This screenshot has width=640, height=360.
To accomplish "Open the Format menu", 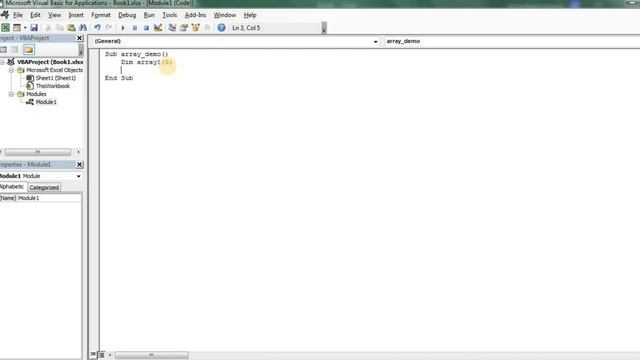I will (101, 15).
